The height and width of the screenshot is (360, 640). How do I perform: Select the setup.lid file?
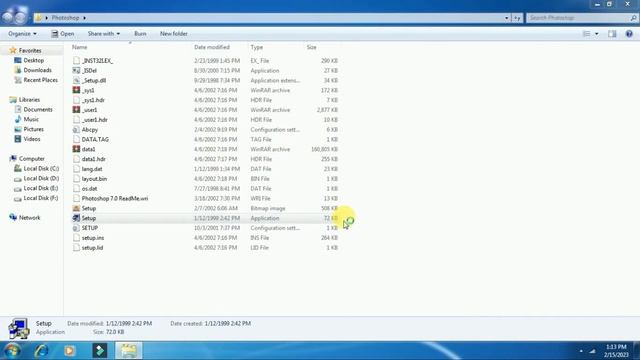click(x=92, y=247)
